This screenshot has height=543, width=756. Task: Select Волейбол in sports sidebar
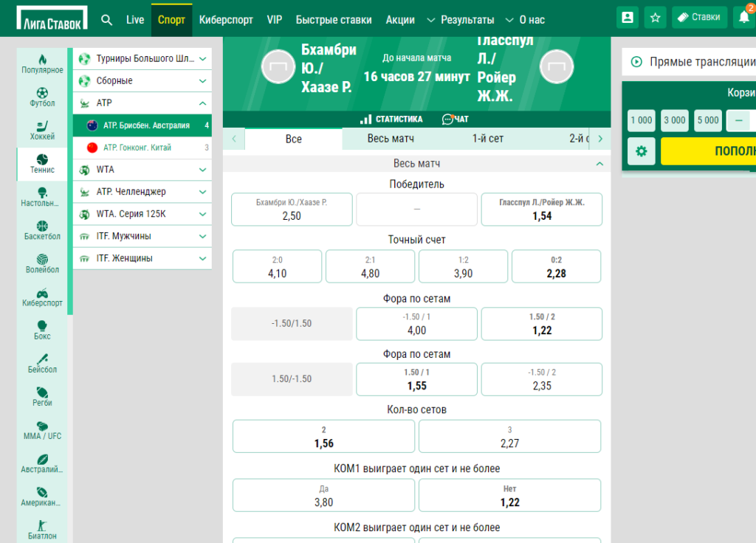(42, 263)
